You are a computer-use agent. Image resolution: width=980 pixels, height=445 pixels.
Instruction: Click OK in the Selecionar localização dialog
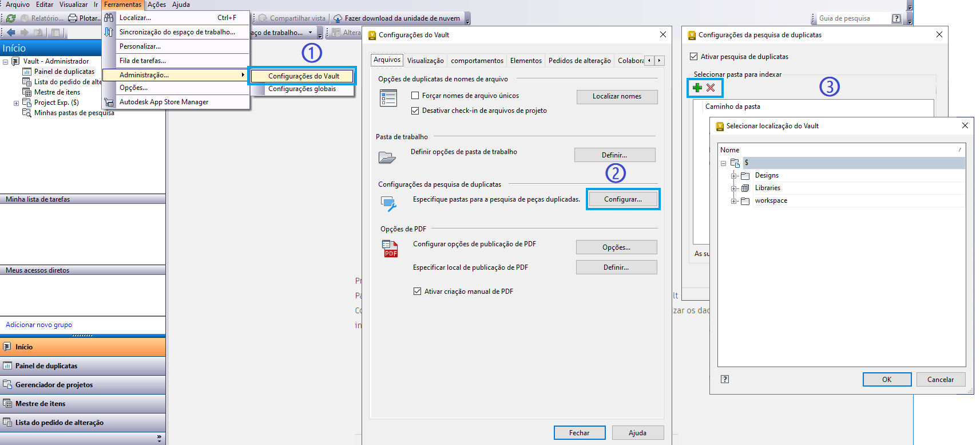point(887,380)
